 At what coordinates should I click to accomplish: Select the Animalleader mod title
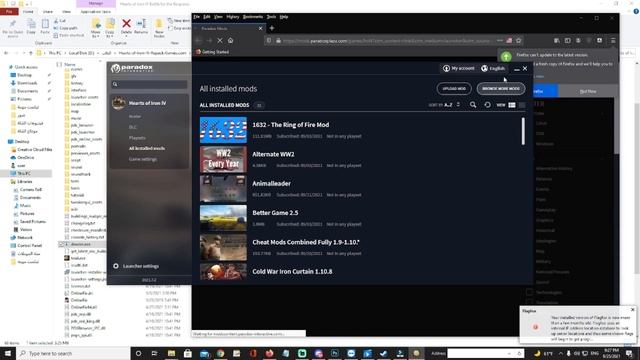(271, 184)
